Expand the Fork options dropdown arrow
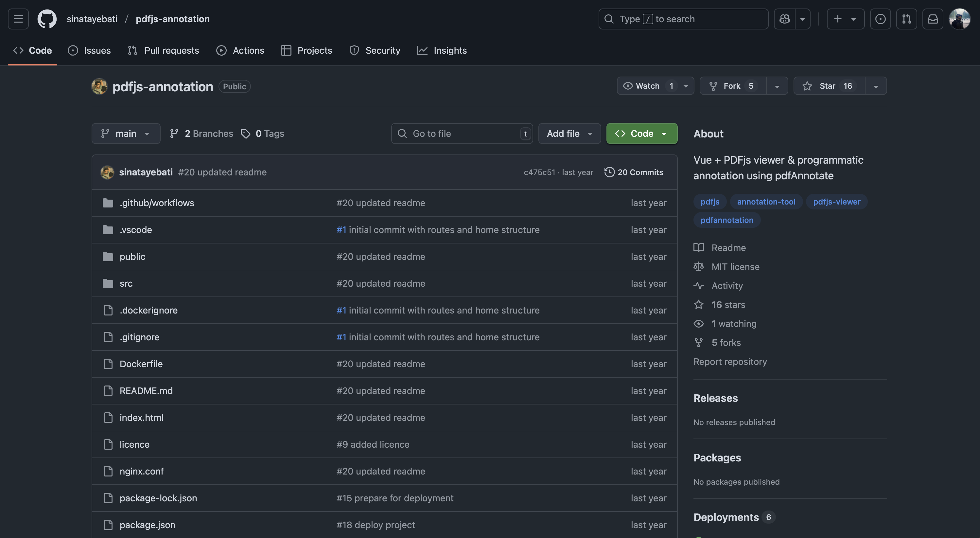 coord(777,86)
